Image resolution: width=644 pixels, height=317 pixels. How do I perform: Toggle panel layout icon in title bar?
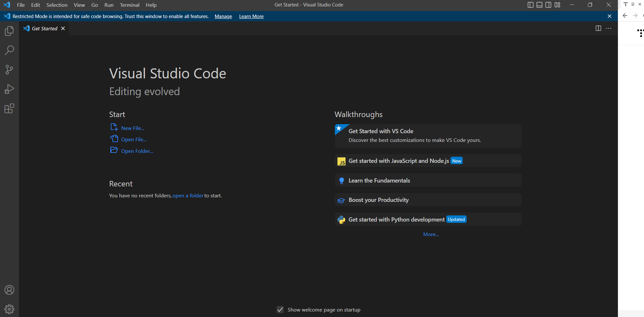(x=539, y=5)
